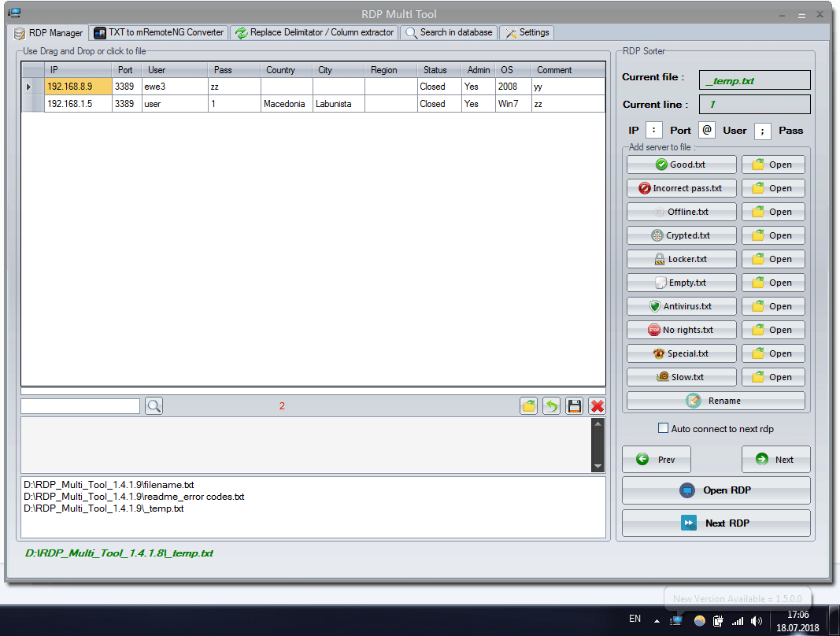This screenshot has width=840, height=636.
Task: Add server to Antivirus.txt
Action: [682, 306]
